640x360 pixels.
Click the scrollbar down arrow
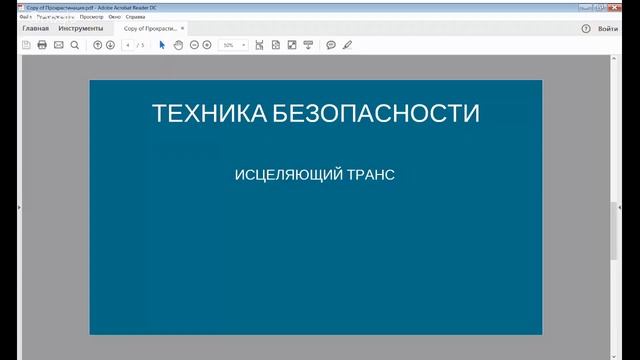(x=613, y=357)
